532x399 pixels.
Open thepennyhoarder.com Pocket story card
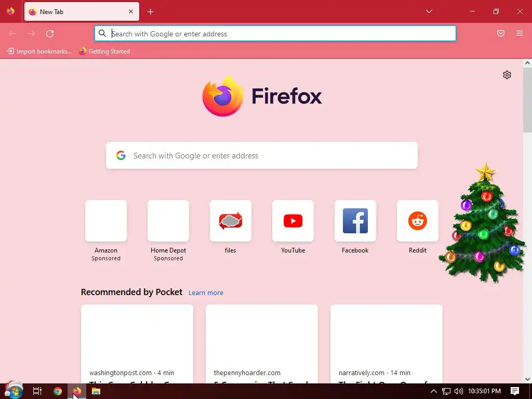pyautogui.click(x=262, y=344)
